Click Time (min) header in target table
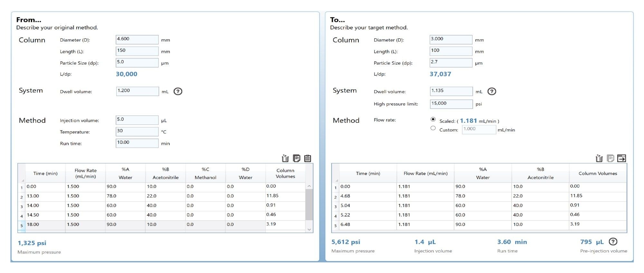This screenshot has width=644, height=273. click(368, 173)
